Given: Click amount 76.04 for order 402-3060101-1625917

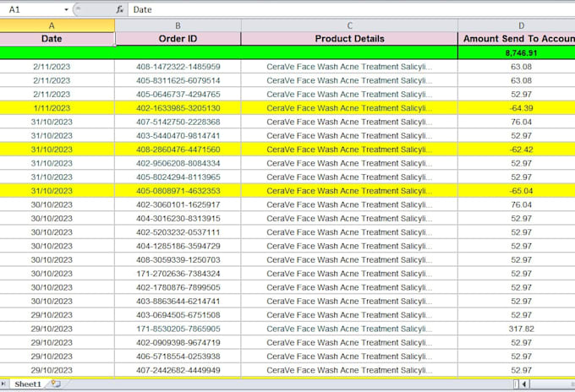Looking at the screenshot, I should click(x=517, y=204).
